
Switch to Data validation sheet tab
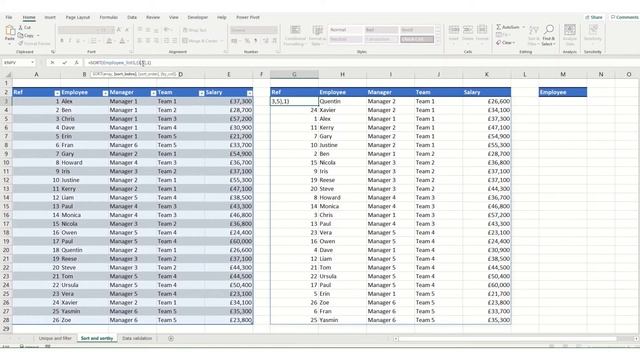pos(137,338)
